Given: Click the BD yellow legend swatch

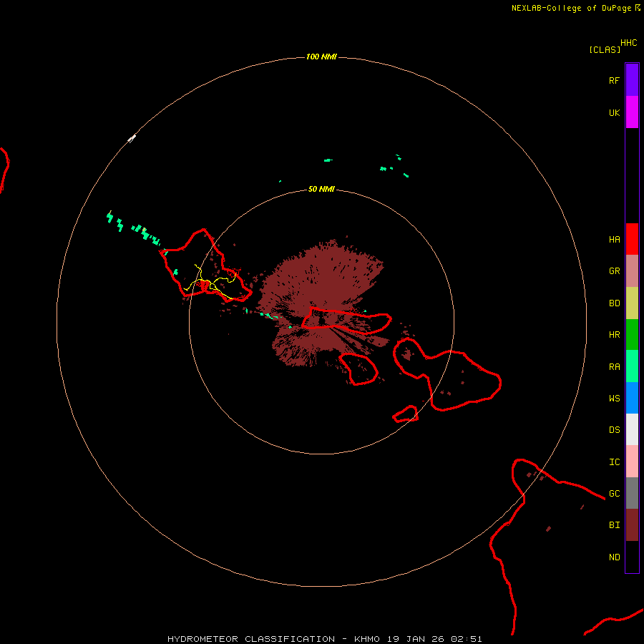Looking at the screenshot, I should pos(632,303).
